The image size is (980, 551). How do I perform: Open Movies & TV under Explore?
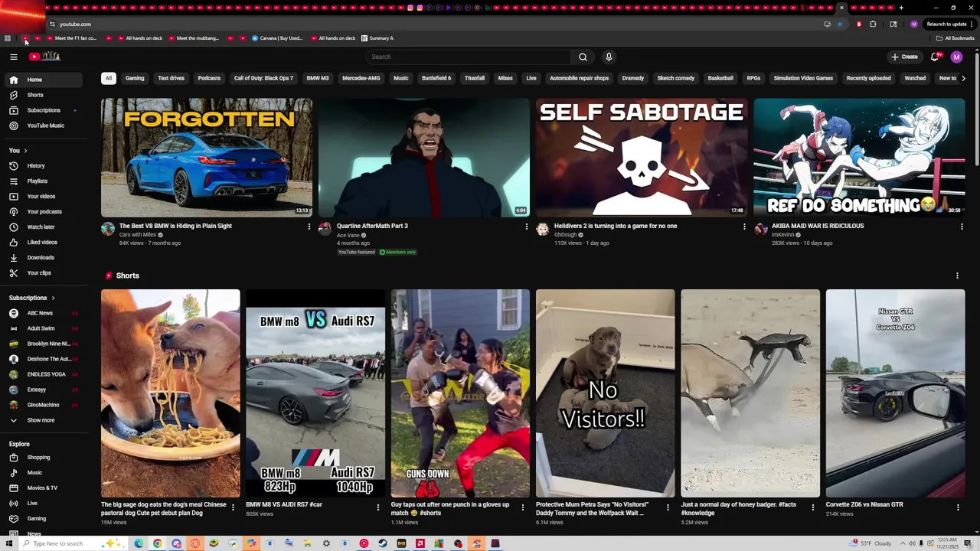pos(44,488)
